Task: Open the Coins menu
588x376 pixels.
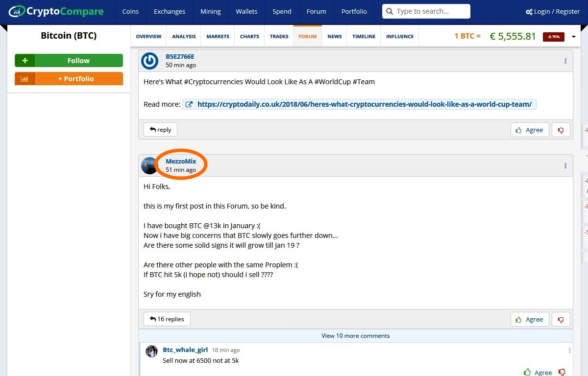Action: tap(130, 12)
